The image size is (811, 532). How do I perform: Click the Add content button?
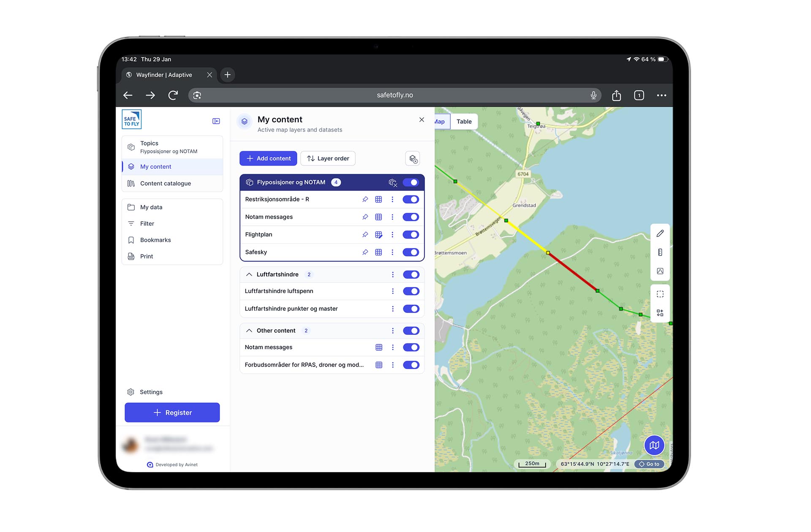tap(268, 158)
